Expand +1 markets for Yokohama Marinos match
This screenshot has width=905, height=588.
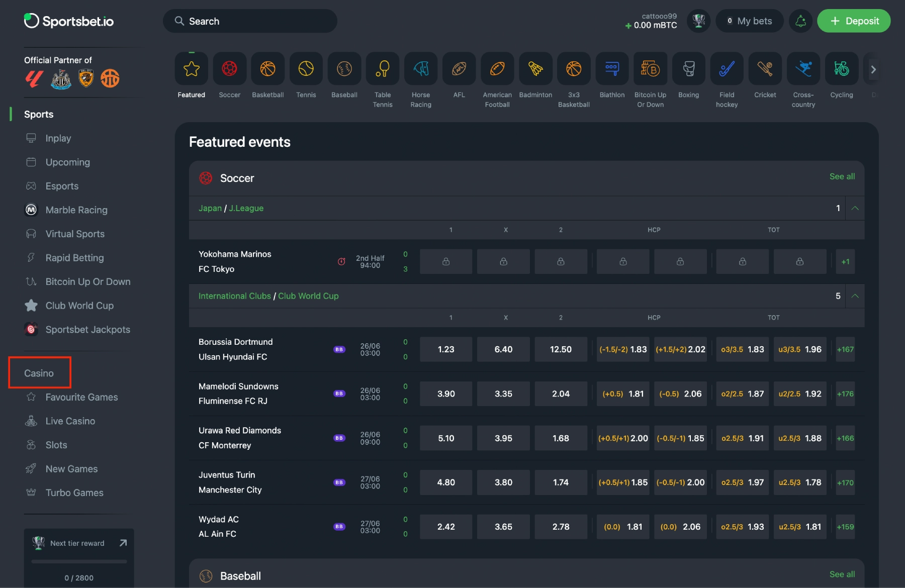point(845,262)
